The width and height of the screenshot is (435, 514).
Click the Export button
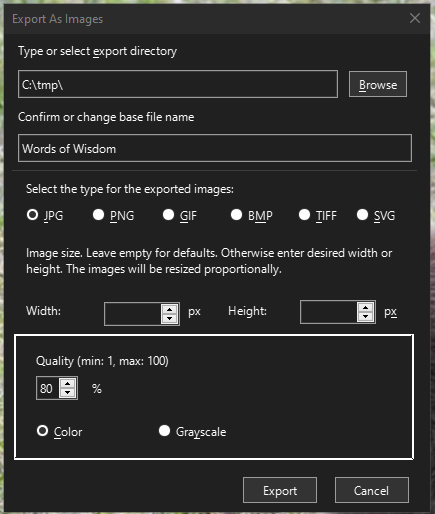(x=280, y=490)
